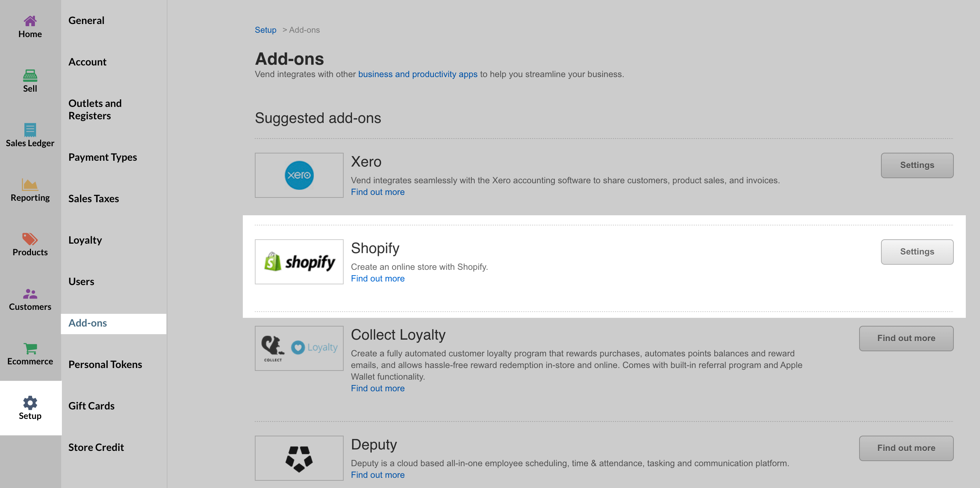Viewport: 980px width, 488px height.
Task: Open Sales Ledger icon
Action: 30,130
